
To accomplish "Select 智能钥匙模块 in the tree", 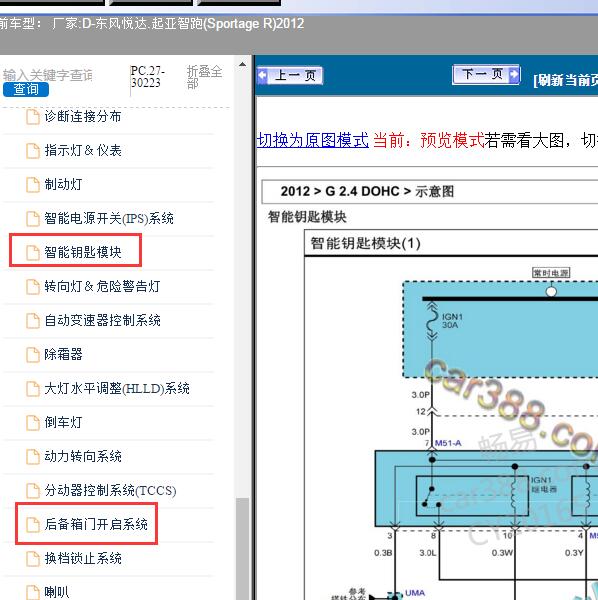I will click(83, 252).
